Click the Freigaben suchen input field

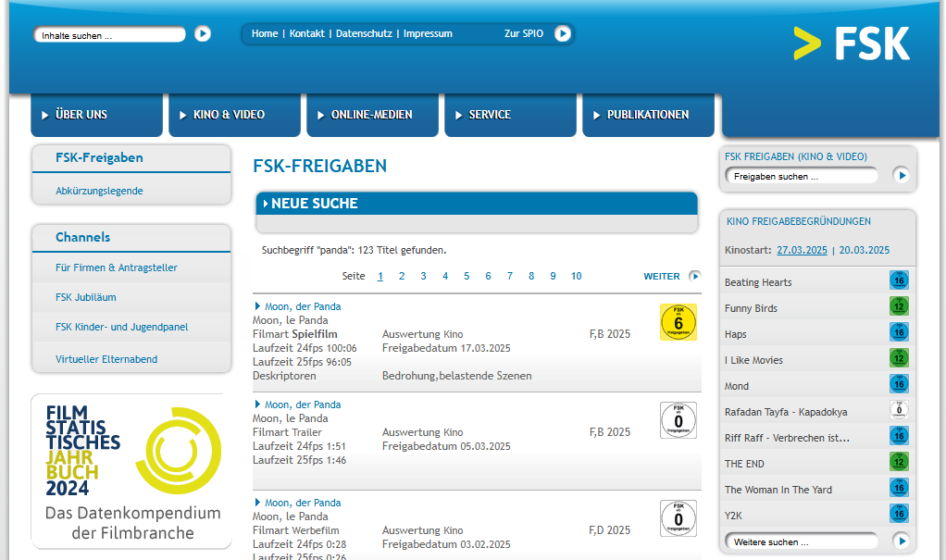click(x=802, y=176)
